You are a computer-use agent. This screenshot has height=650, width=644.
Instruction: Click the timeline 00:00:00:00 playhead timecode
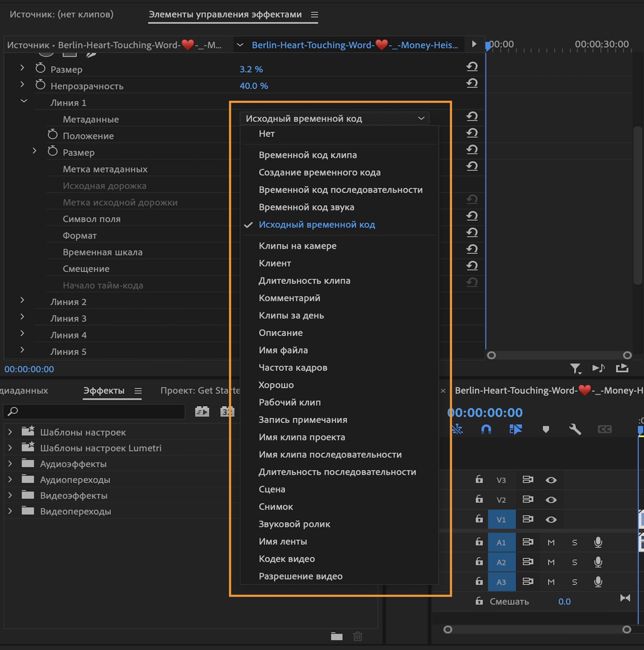(x=485, y=412)
